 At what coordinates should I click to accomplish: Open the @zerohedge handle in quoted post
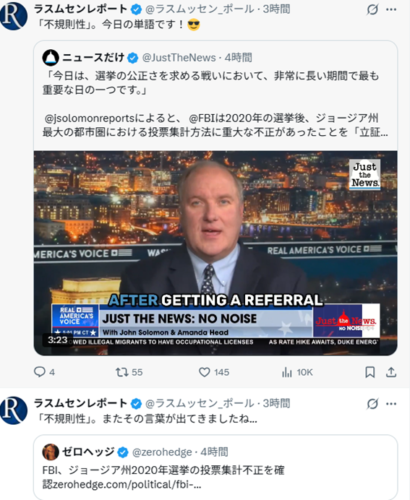pos(162,452)
